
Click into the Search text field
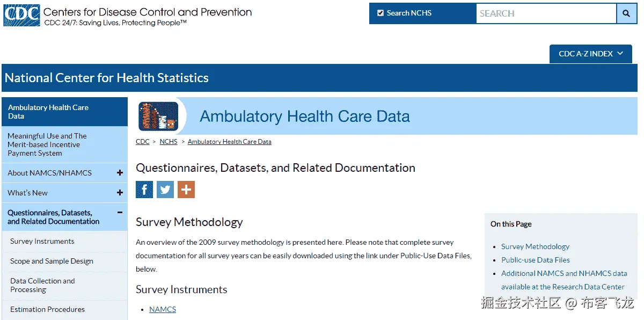coord(546,13)
